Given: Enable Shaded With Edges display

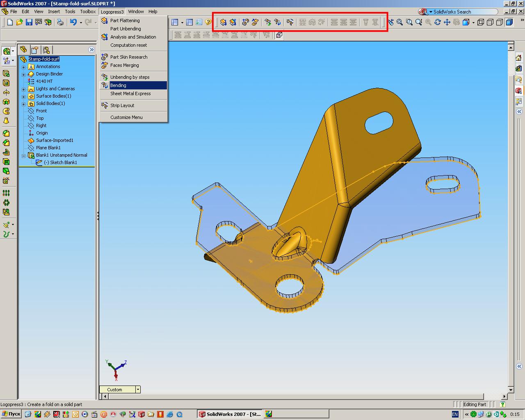Looking at the screenshot, I should click(509, 22).
